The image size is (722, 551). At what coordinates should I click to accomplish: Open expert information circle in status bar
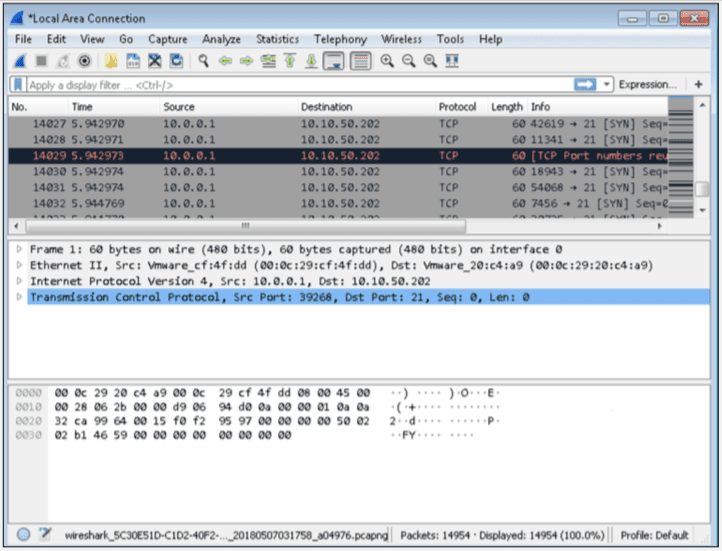click(x=23, y=534)
